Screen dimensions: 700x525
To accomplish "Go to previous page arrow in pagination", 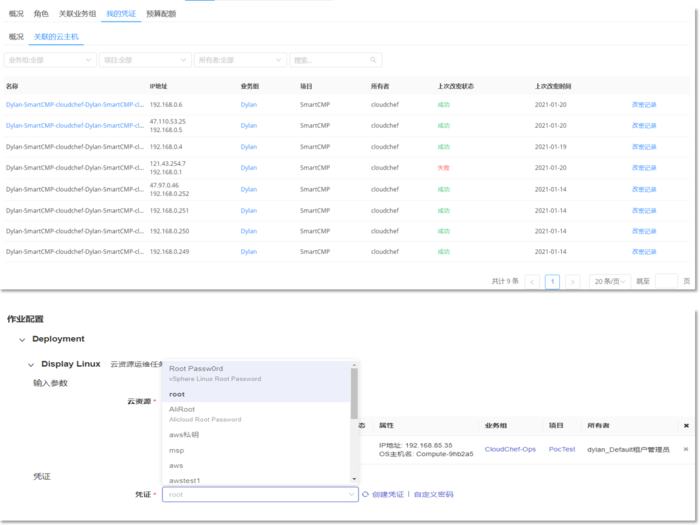I will point(532,282).
